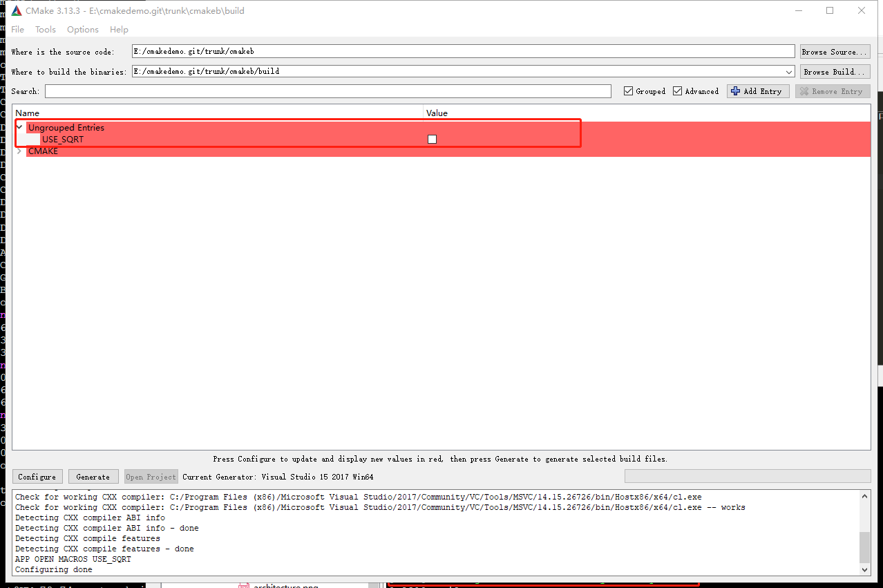Collapse the Ungrouped Entries group
The height and width of the screenshot is (588, 883).
pyautogui.click(x=19, y=127)
